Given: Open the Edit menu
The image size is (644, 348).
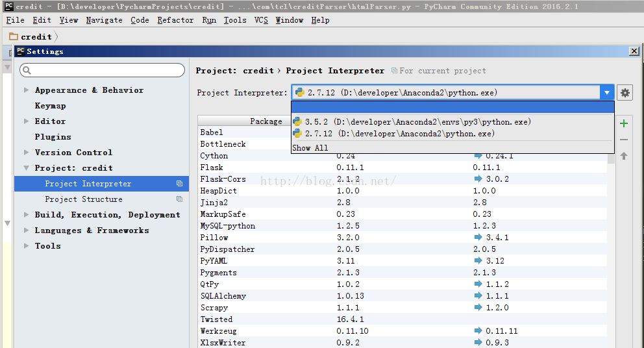Looking at the screenshot, I should pyautogui.click(x=42, y=20).
